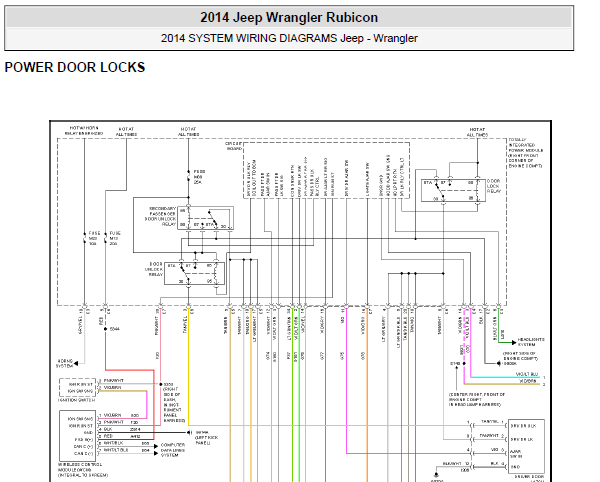Click the 'IGNITION SWITCH' component label
The height and width of the screenshot is (482, 600).
click(x=76, y=400)
